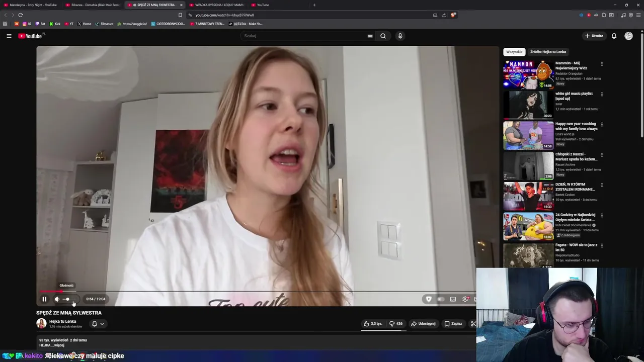
Task: Adjust the Głośność volume slider
Action: pyautogui.click(x=69, y=299)
